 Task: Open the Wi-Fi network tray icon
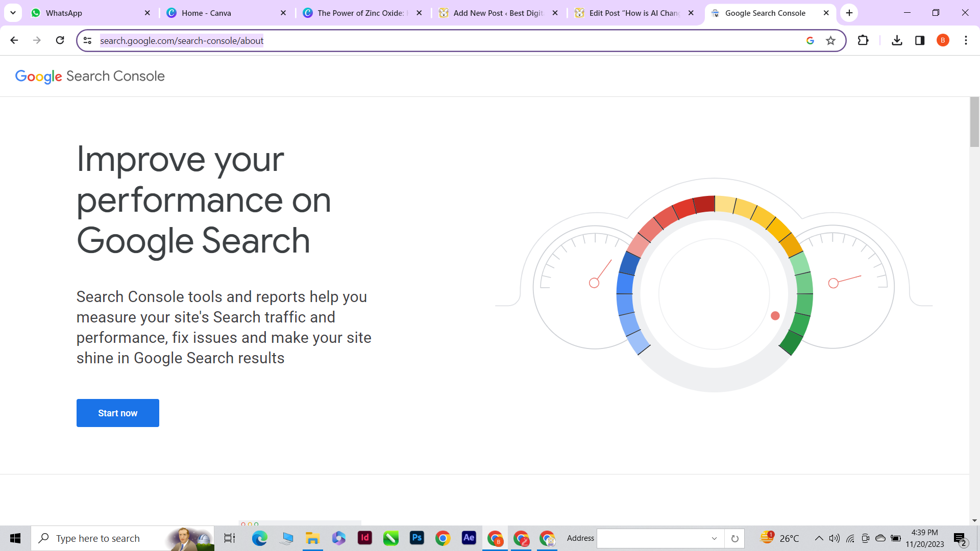[850, 538]
